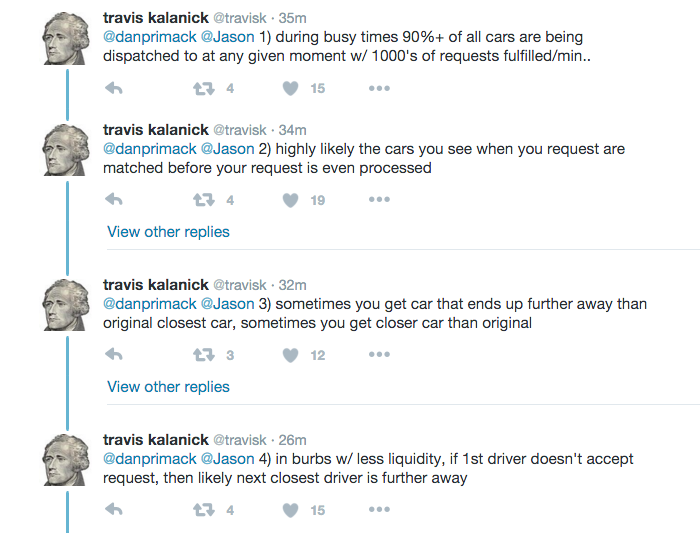Open travis kalanick's avatar on the 34m tweet
Viewport: 700px width, 533px height.
(67, 149)
